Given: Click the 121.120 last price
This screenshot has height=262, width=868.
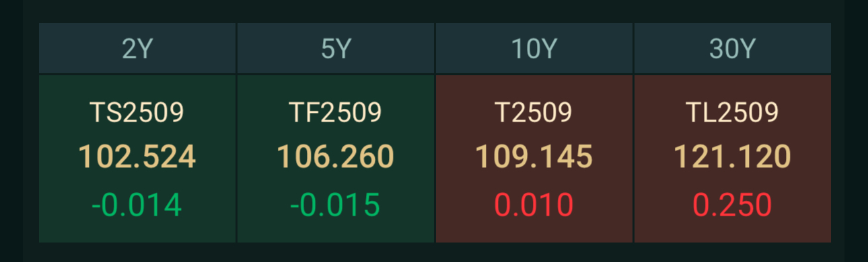Looking at the screenshot, I should coord(733,157).
